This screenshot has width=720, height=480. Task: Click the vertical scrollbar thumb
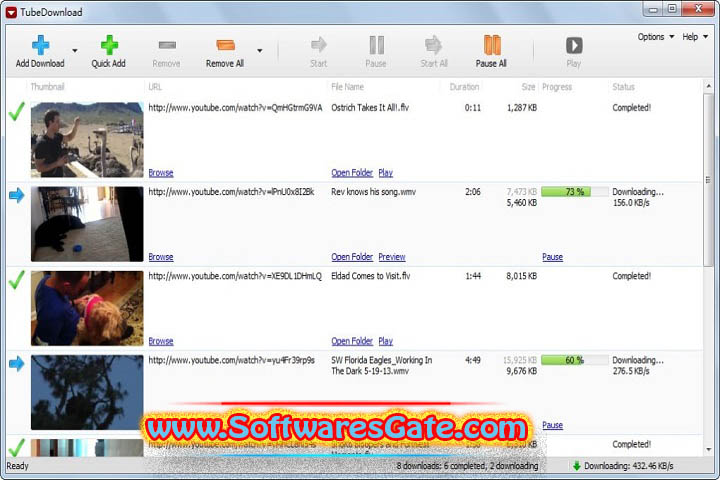708,180
